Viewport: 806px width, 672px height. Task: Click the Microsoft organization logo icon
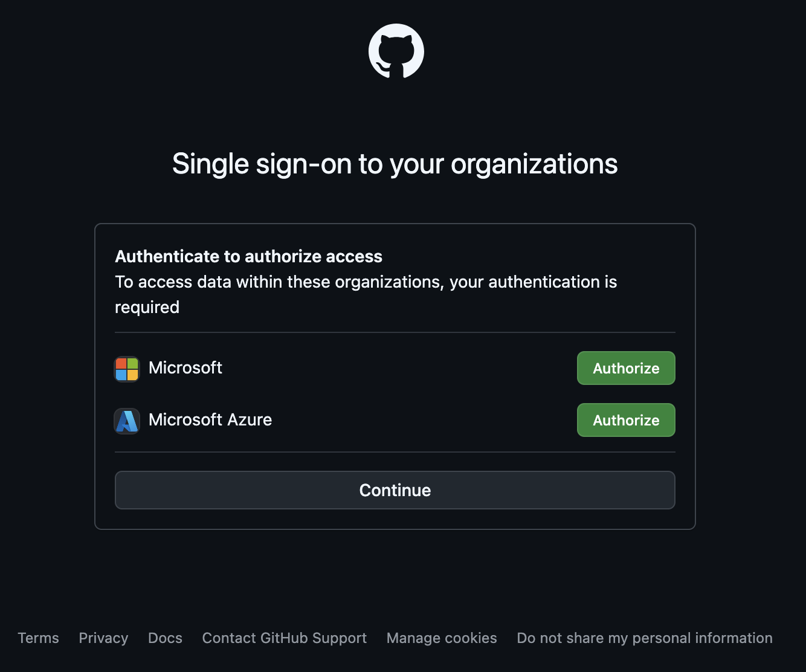[x=127, y=369]
